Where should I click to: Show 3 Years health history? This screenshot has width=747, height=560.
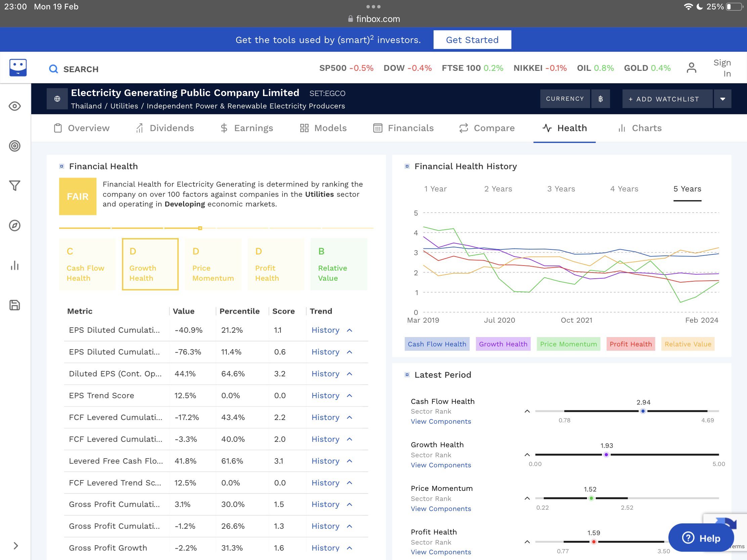(x=561, y=189)
